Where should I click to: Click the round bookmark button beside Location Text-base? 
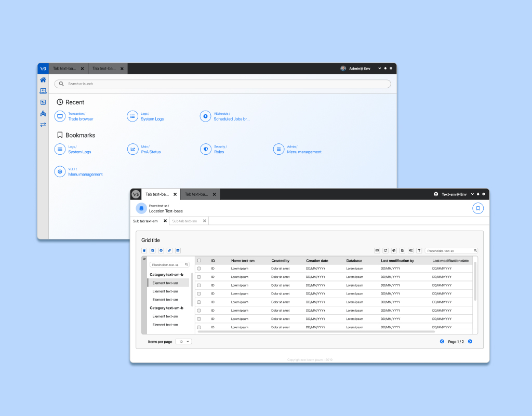click(x=478, y=208)
